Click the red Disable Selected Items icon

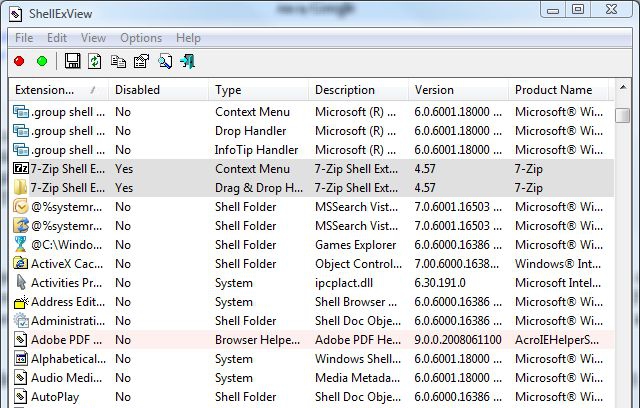point(19,62)
